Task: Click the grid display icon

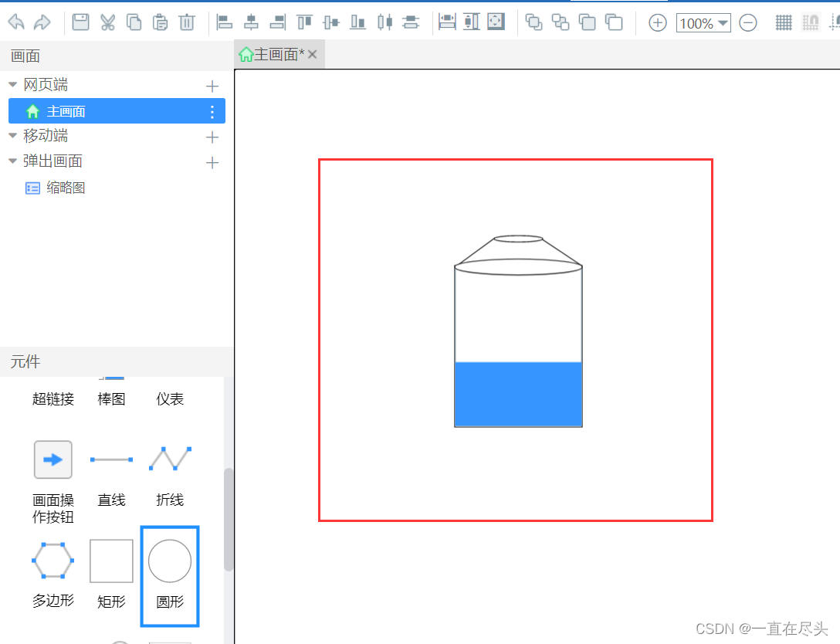Action: (783, 22)
